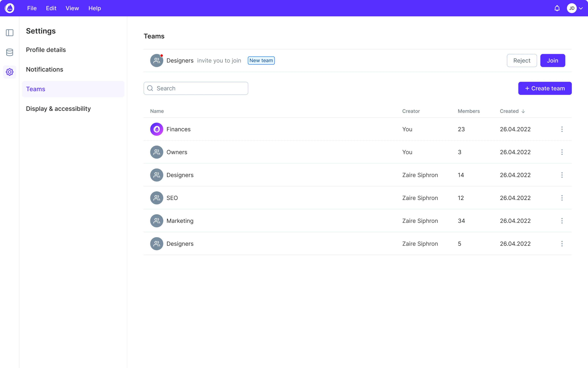Click the Create team button

tap(545, 88)
